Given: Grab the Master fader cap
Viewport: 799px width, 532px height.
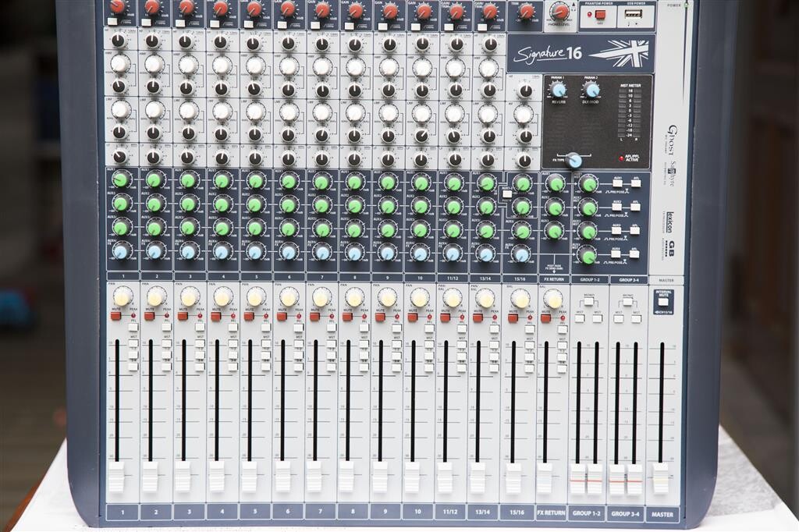Looking at the screenshot, I should 661,478.
